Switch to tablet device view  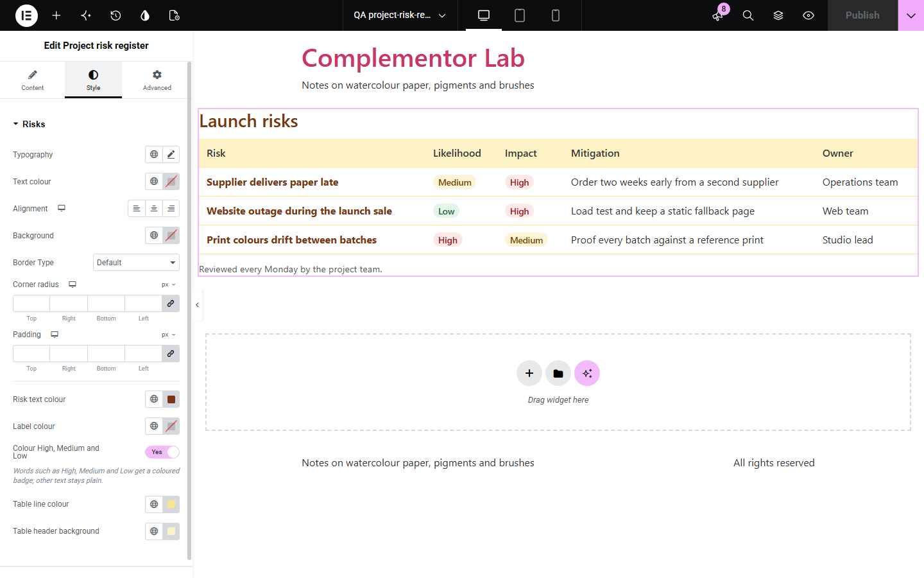click(520, 15)
